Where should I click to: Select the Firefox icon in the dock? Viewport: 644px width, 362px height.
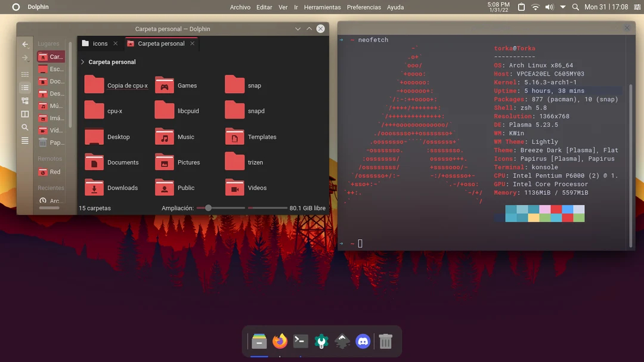[280, 342]
